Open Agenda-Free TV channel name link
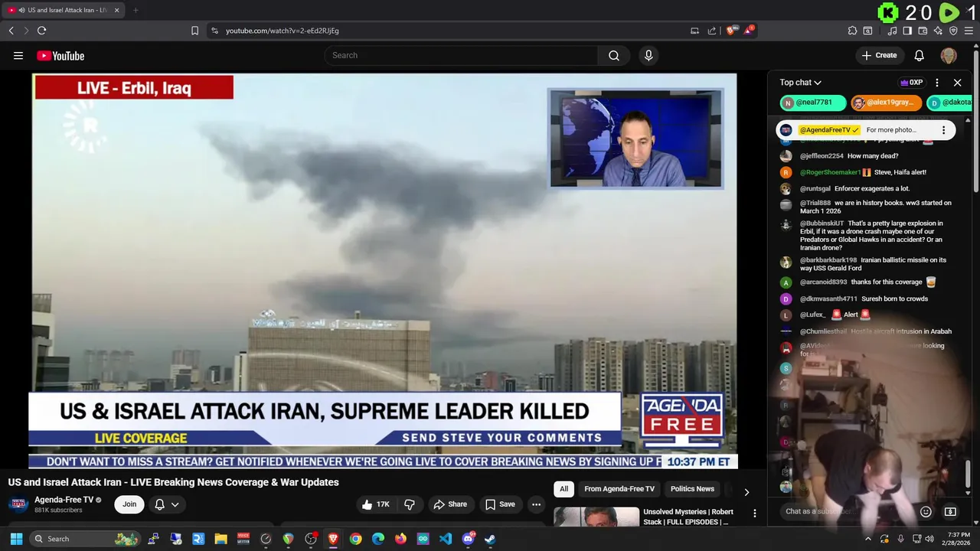 (x=64, y=500)
